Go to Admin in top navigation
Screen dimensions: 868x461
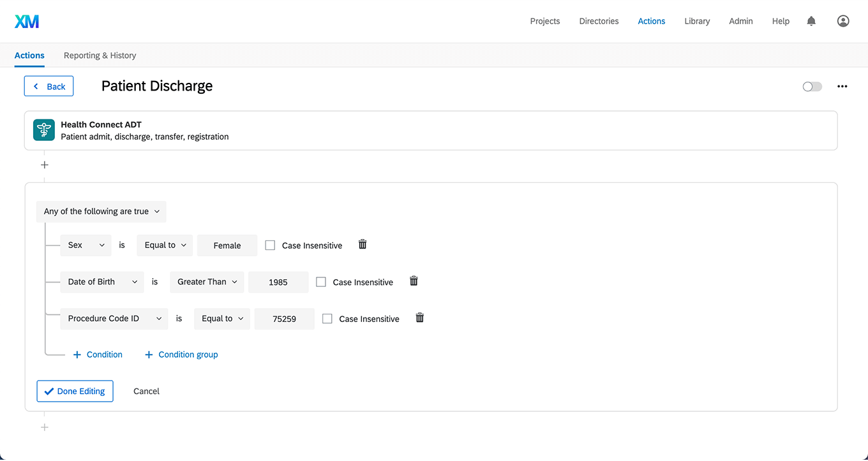pyautogui.click(x=741, y=21)
